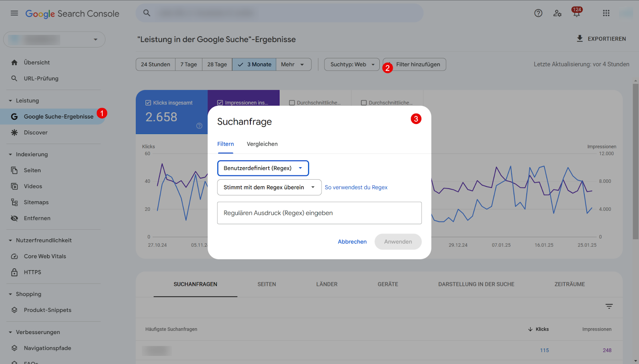Viewport: 639px width, 364px height.
Task: Switch to the Vergleichen tab in dialog
Action: (x=262, y=144)
